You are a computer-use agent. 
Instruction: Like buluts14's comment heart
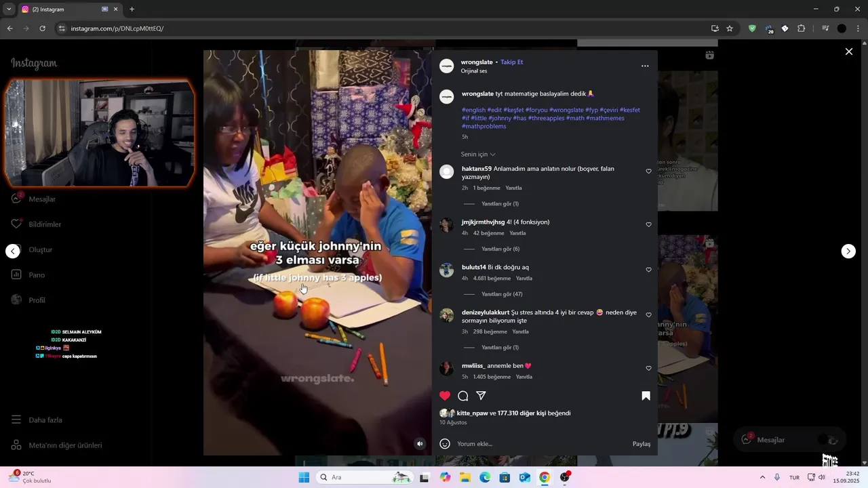tap(648, 270)
